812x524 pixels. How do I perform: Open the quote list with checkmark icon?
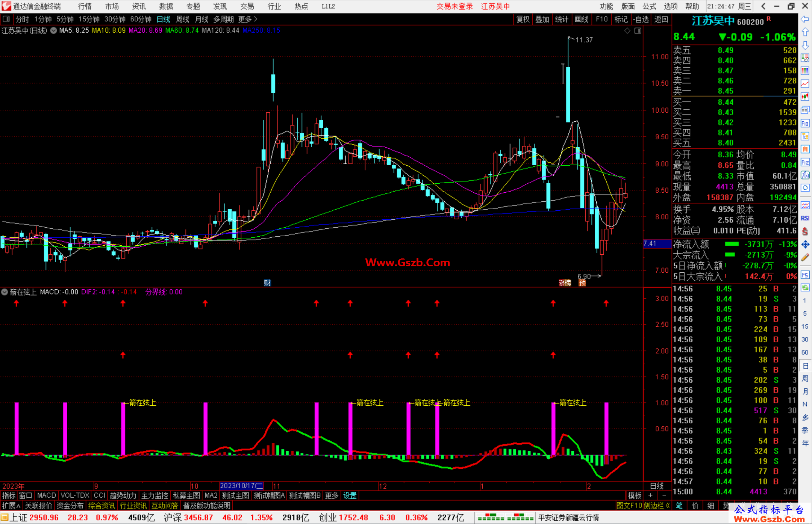(x=805, y=58)
